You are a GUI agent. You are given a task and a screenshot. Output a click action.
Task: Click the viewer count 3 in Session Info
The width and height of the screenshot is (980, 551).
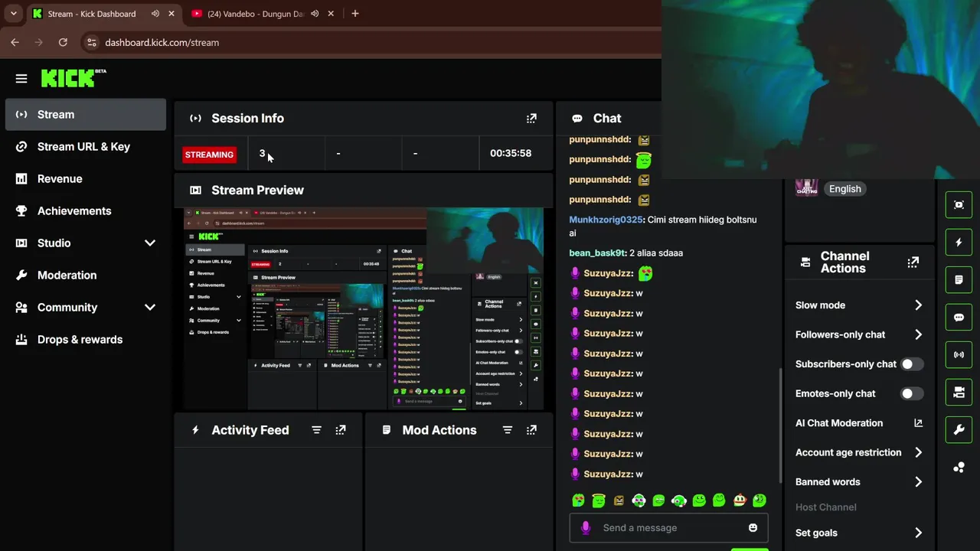coord(262,154)
